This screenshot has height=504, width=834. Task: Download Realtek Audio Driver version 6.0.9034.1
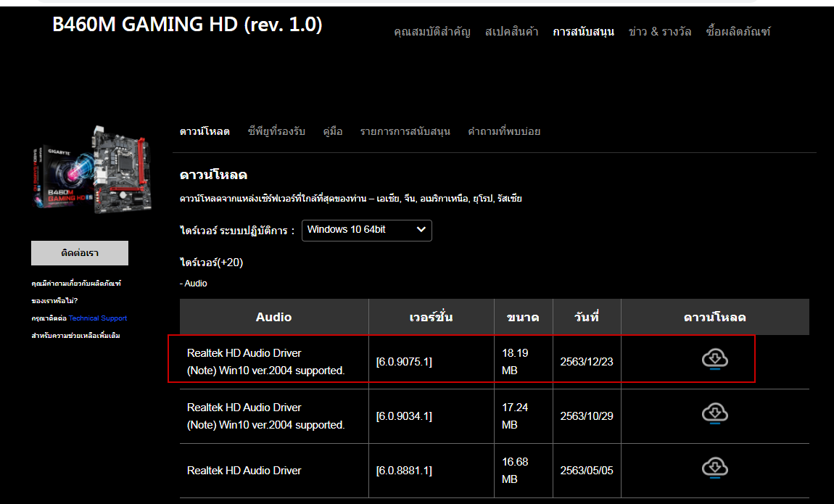(x=715, y=413)
